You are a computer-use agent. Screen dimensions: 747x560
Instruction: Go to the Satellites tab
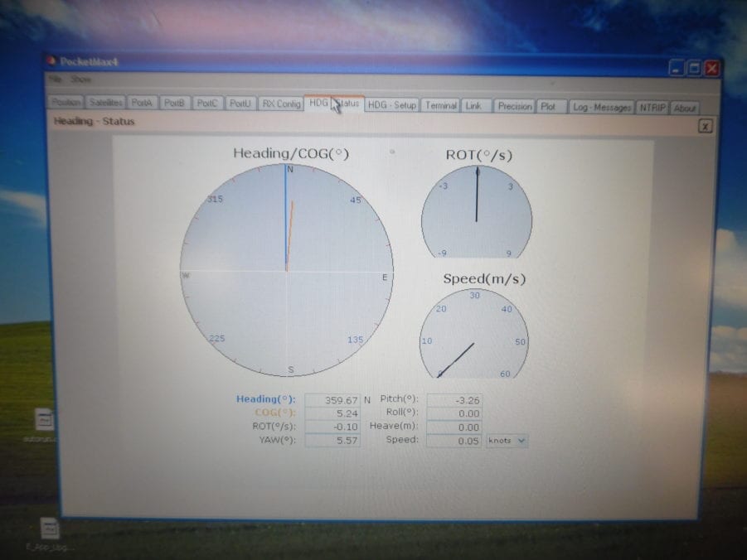click(x=105, y=104)
